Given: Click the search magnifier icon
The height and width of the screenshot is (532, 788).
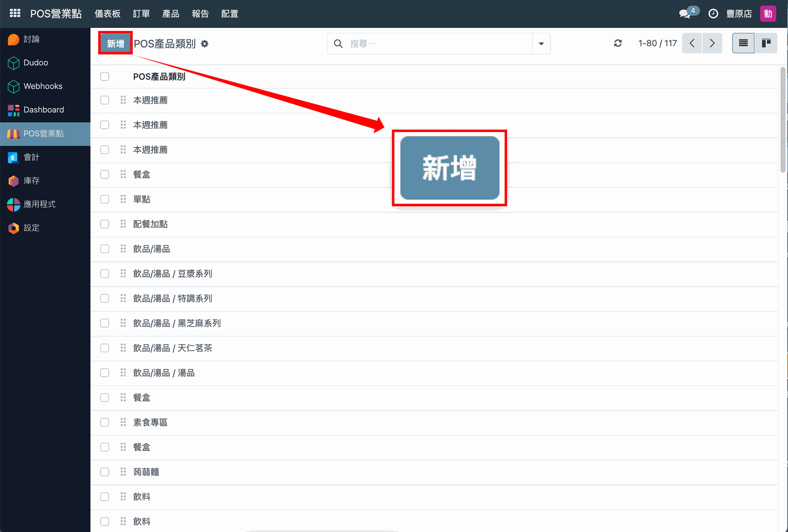Looking at the screenshot, I should click(x=338, y=44).
